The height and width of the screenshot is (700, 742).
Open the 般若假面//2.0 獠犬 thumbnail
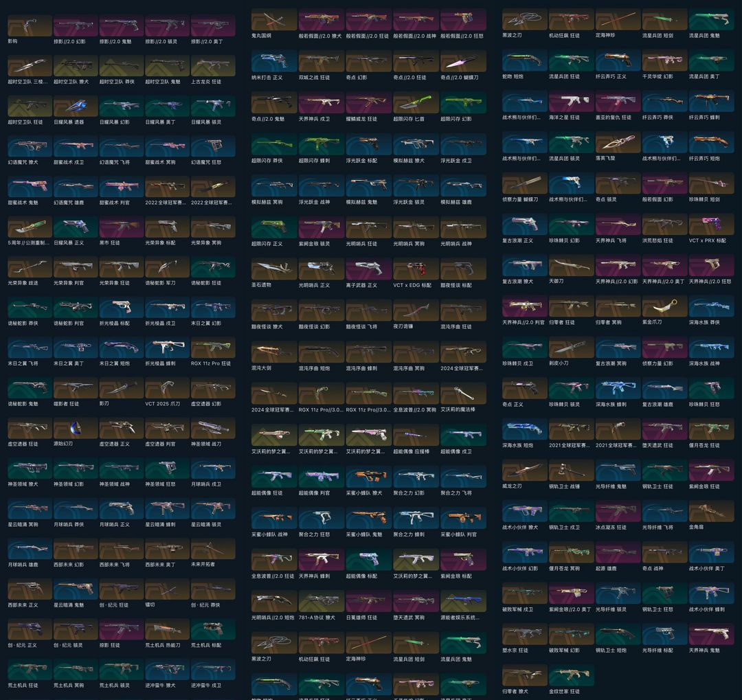tap(322, 19)
